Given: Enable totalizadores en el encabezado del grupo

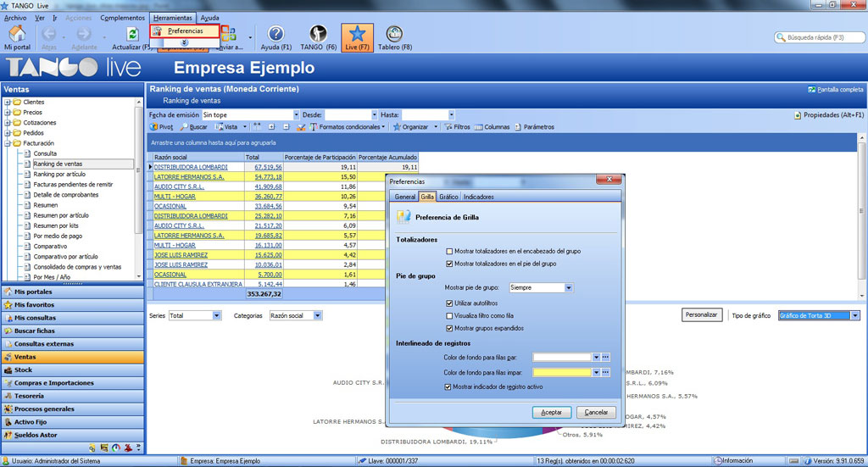Looking at the screenshot, I should point(449,251).
